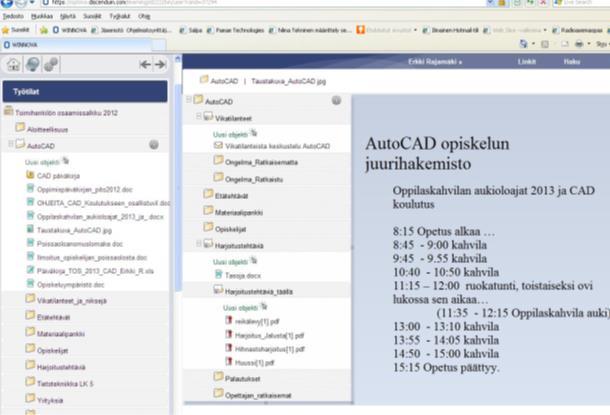Click the envelope icon of Vikatilanteista keskustelu
The image size is (610, 415).
click(219, 145)
